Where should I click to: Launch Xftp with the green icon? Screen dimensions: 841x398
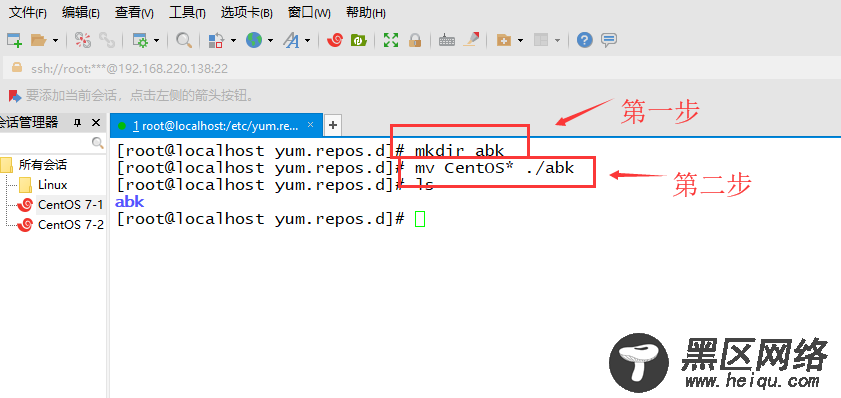click(x=358, y=40)
